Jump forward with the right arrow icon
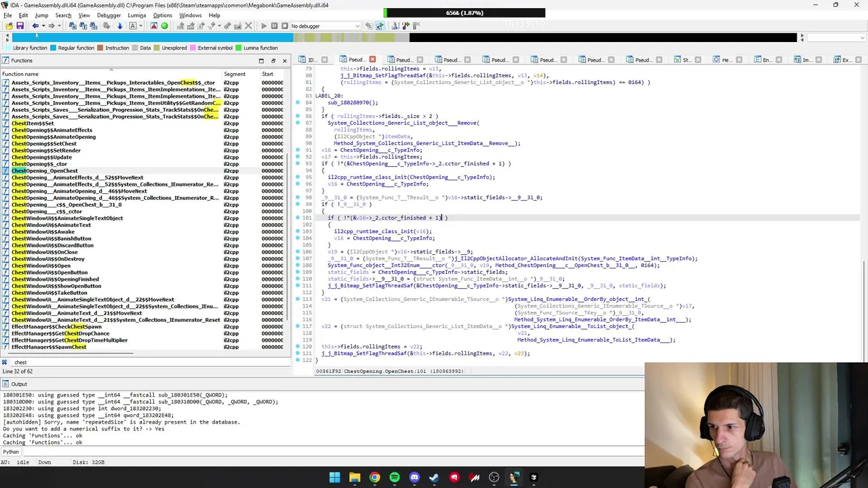 point(52,26)
